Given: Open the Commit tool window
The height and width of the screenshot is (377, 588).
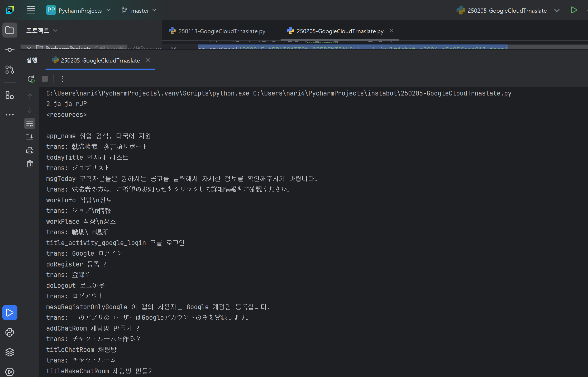Looking at the screenshot, I should (x=10, y=50).
